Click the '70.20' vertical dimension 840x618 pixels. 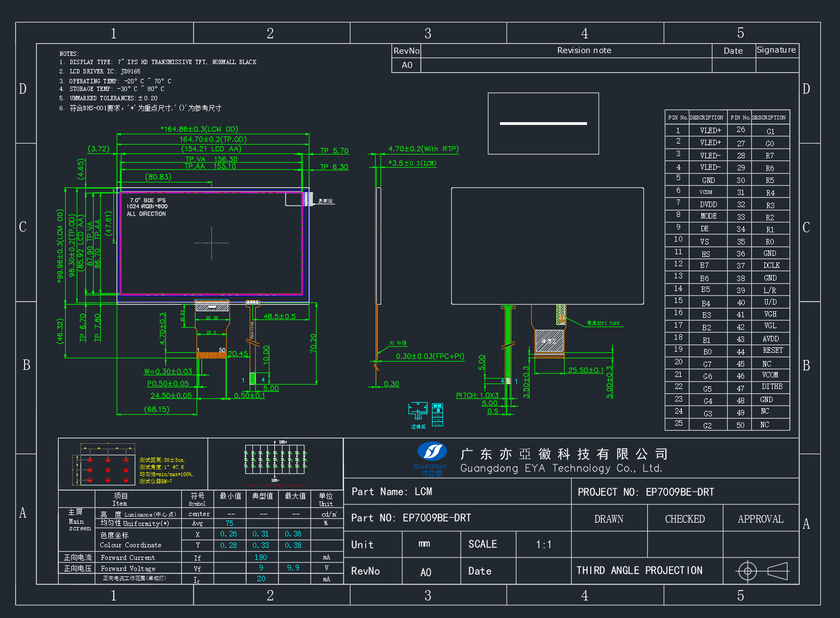pos(313,344)
